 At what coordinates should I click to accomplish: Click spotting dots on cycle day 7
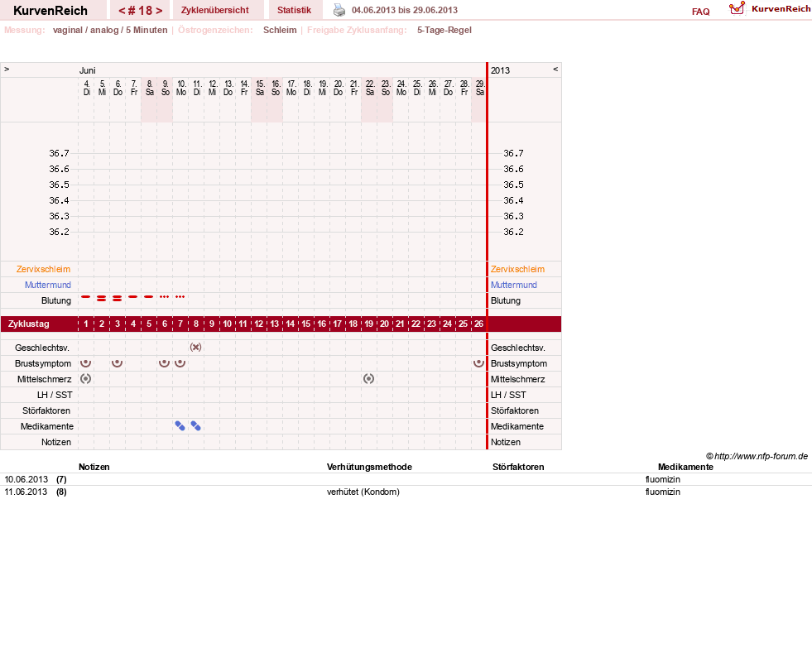click(x=180, y=297)
